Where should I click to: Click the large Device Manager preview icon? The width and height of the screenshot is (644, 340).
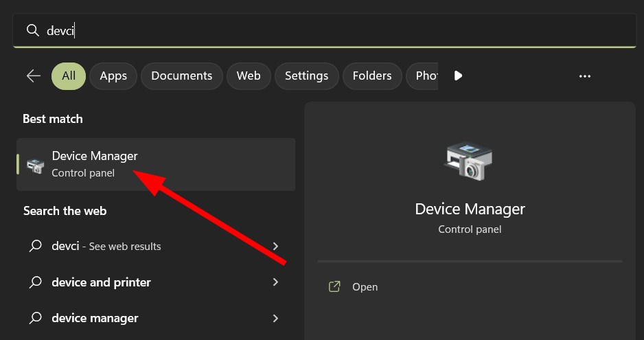pyautogui.click(x=469, y=160)
